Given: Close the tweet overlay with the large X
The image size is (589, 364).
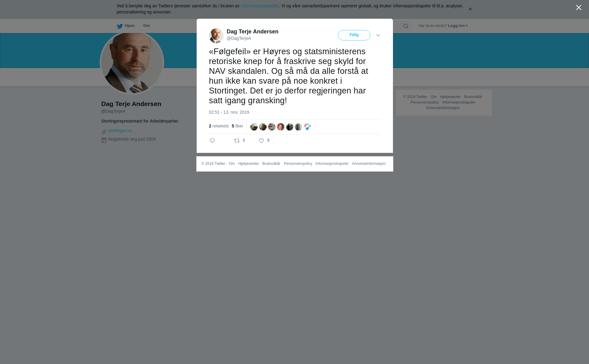Looking at the screenshot, I should 579,8.
